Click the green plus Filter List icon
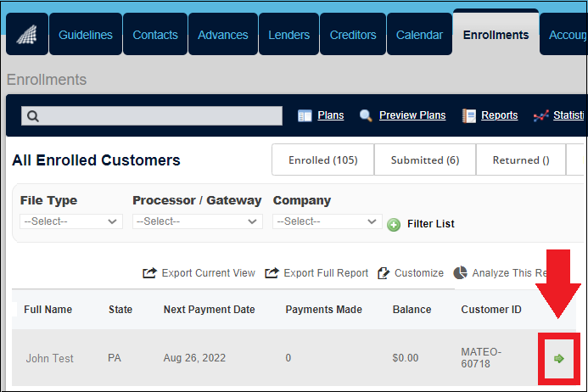 pyautogui.click(x=394, y=225)
